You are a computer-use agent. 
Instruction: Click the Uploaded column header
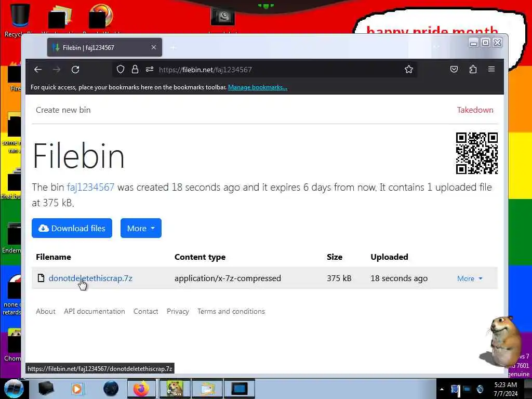[x=389, y=257]
